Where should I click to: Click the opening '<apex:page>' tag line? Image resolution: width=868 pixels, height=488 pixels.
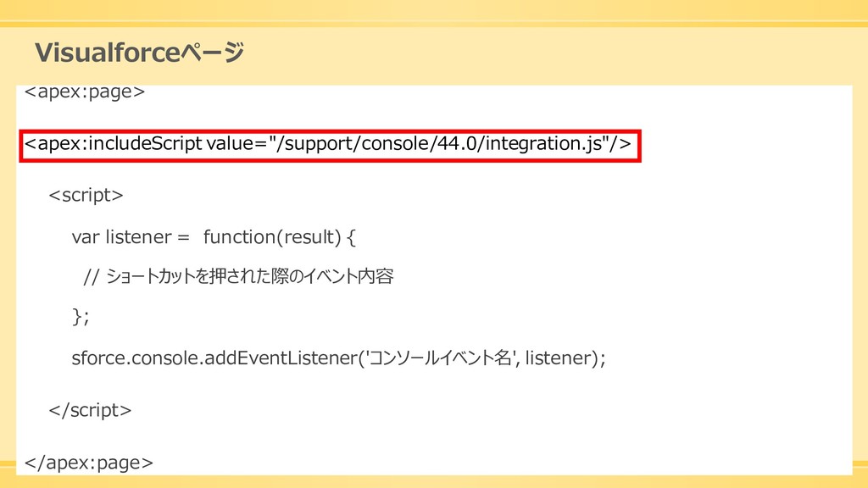(x=85, y=91)
